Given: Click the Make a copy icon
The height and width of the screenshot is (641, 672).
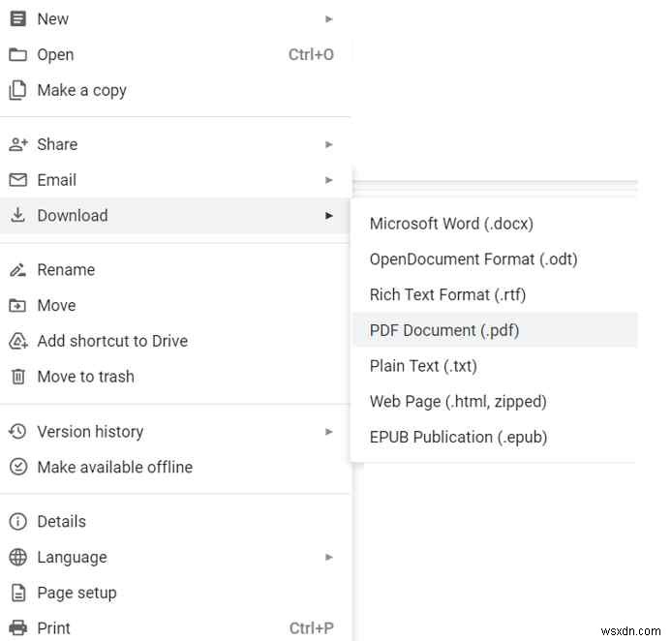Looking at the screenshot, I should tap(17, 90).
